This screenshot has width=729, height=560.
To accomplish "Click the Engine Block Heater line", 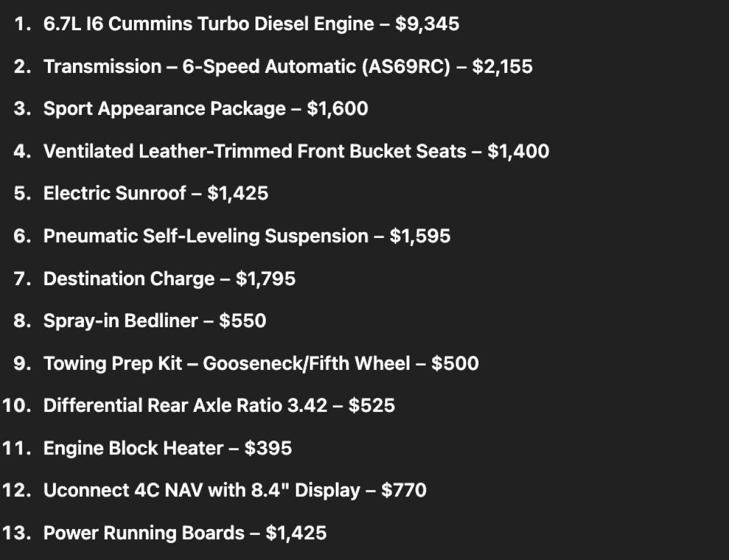I will pos(167,448).
